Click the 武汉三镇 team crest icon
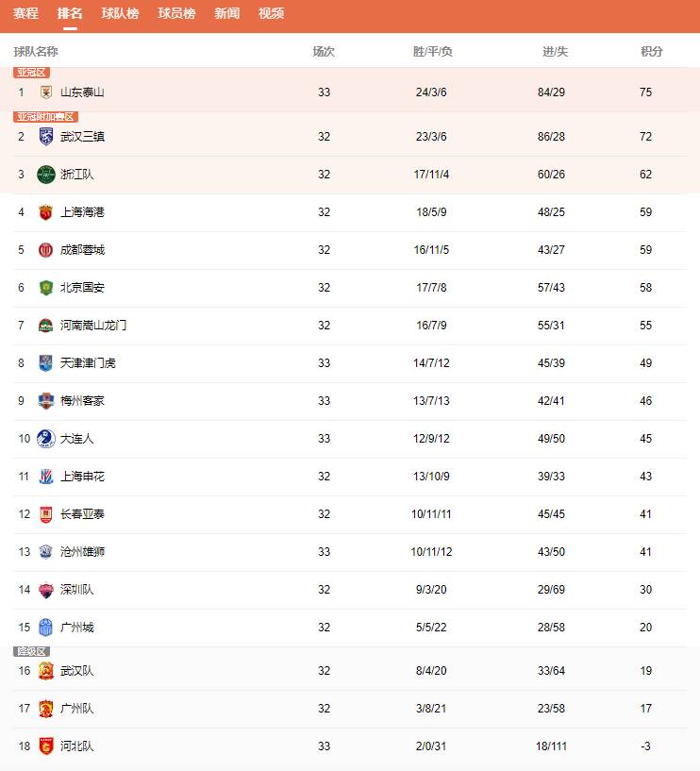Viewport: 700px width, 771px height. (x=45, y=136)
